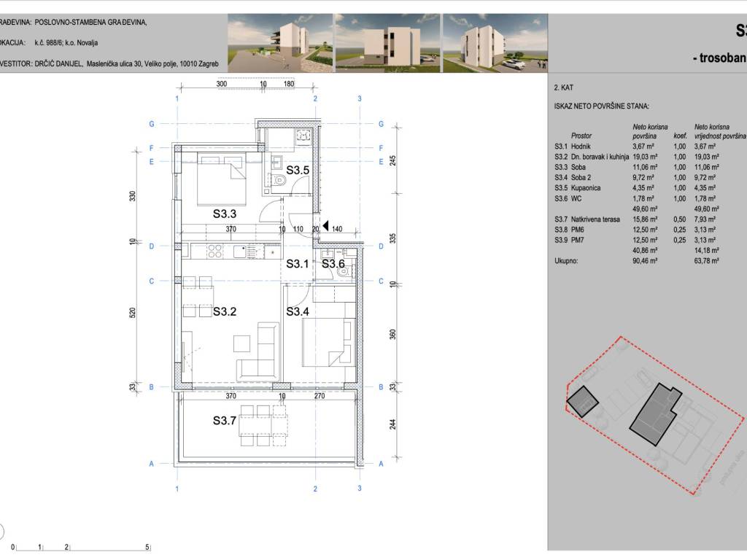This screenshot has width=747, height=560.
Task: Click the scale bar at bottom left
Action: (x=80, y=545)
